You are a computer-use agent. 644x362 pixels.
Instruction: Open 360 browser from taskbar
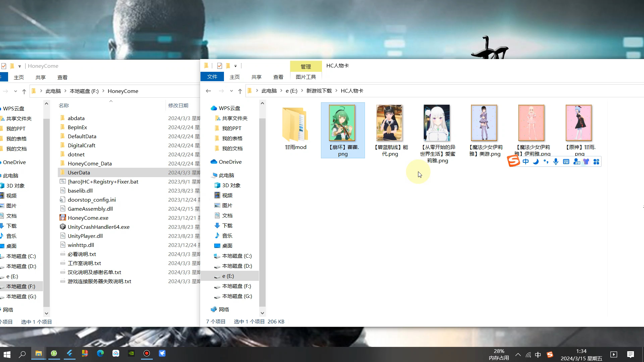54,354
